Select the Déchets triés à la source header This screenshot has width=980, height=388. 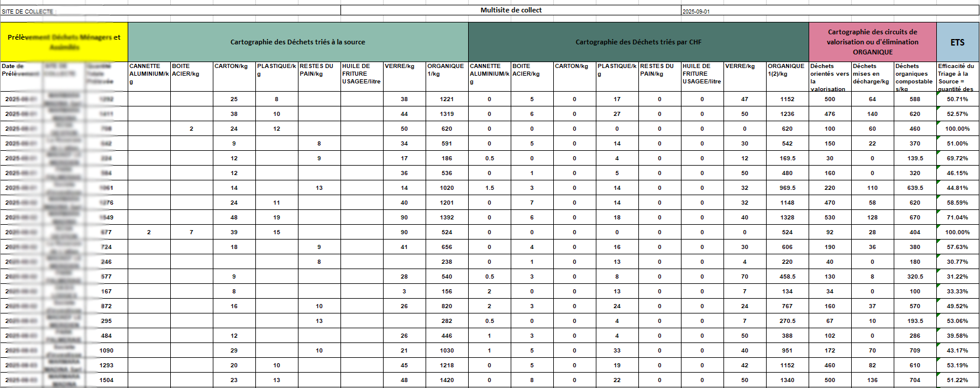(297, 42)
